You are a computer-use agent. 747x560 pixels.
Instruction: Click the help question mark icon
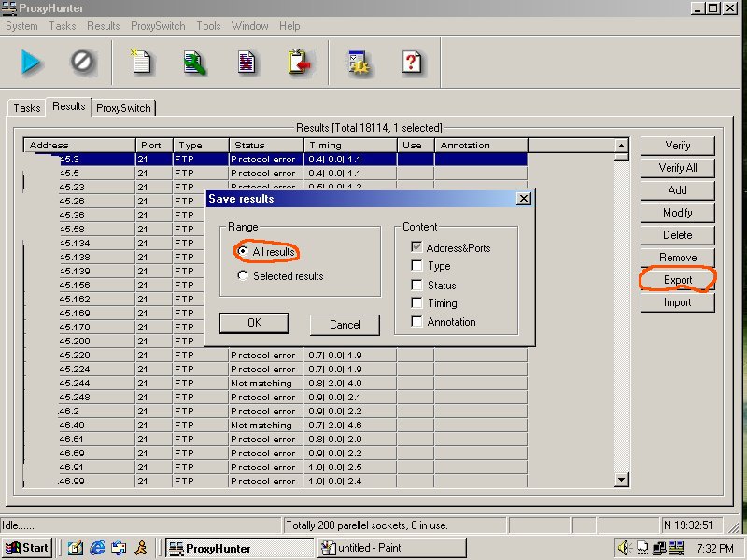coord(412,63)
